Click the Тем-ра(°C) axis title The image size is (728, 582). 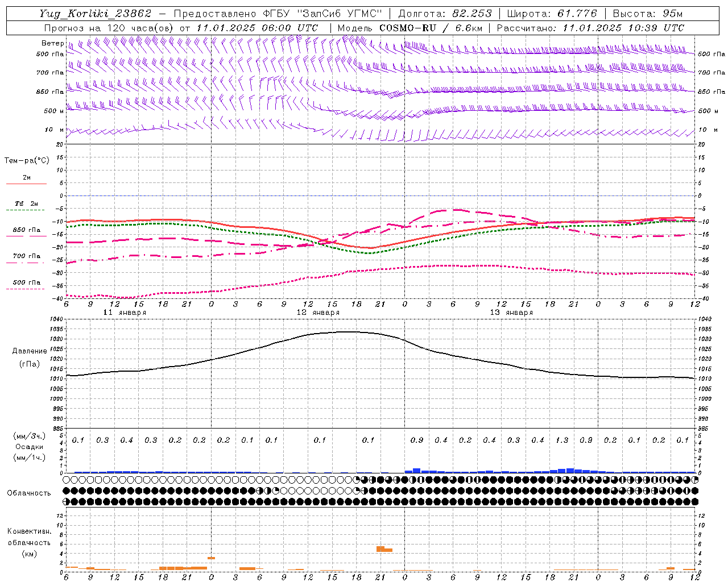27,161
